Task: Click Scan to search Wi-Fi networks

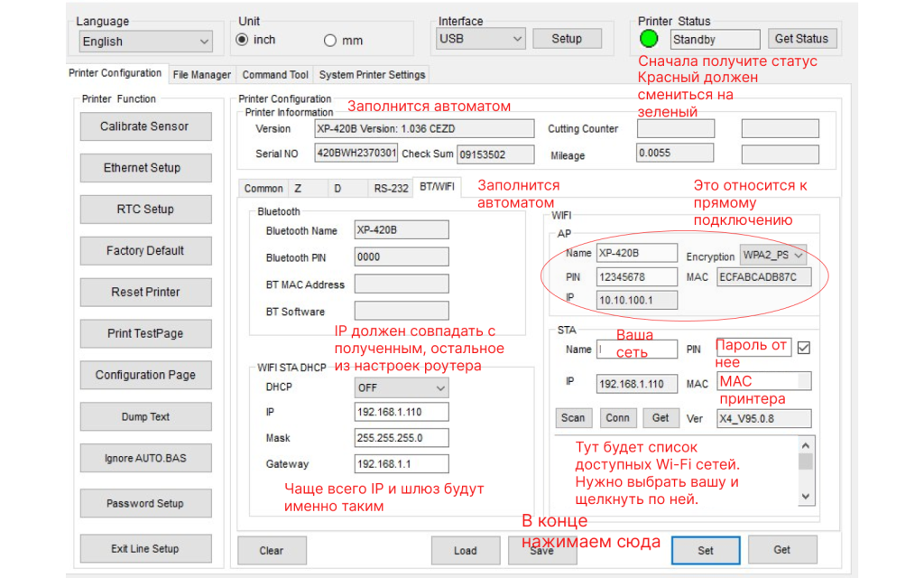Action: pyautogui.click(x=573, y=418)
